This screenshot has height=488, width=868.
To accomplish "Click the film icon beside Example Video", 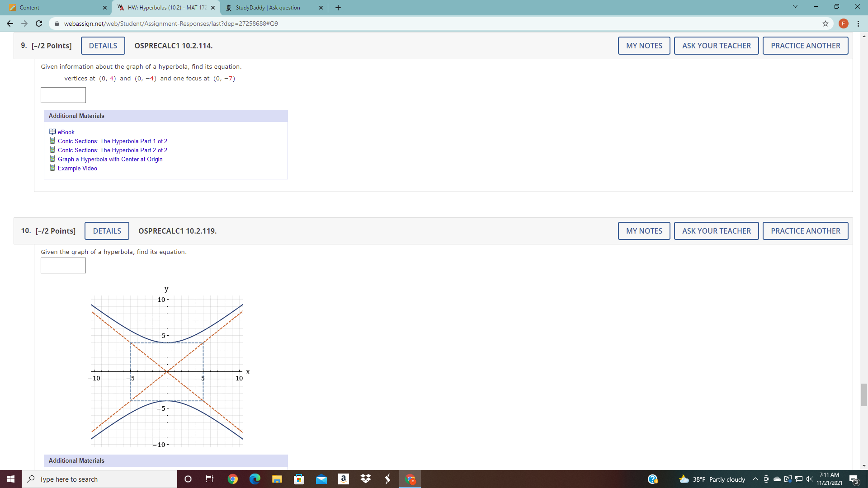I will click(x=52, y=168).
